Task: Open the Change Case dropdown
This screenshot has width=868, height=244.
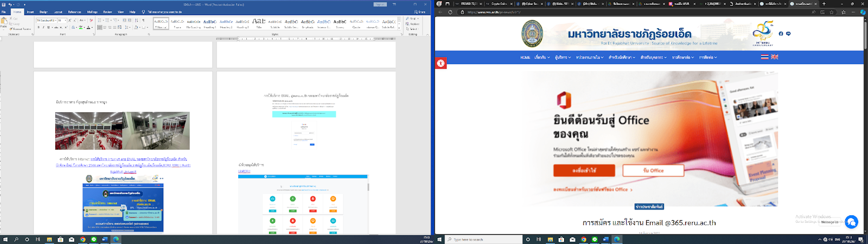Action: click(x=82, y=21)
